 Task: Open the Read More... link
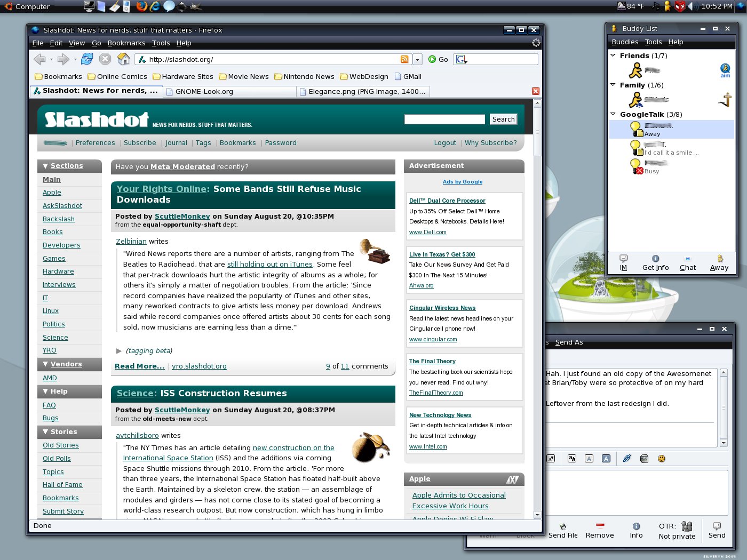click(139, 366)
